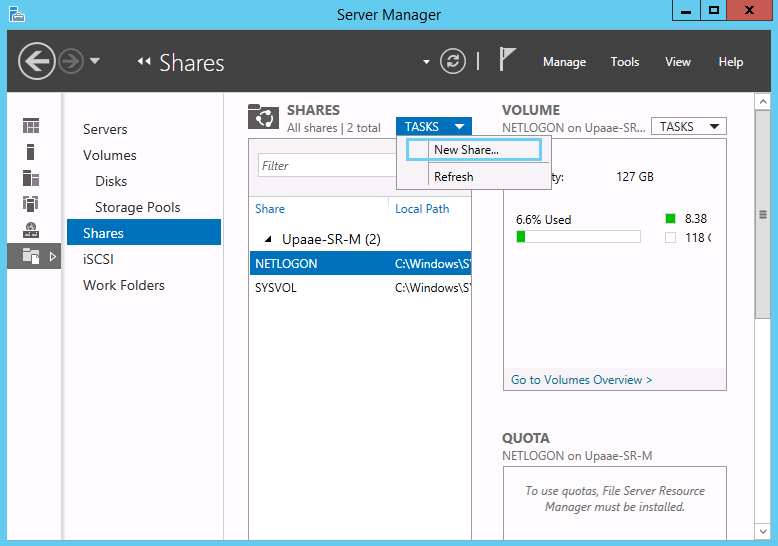778x546 pixels.
Task: Open the navigation history dropdown arrow
Action: point(95,61)
